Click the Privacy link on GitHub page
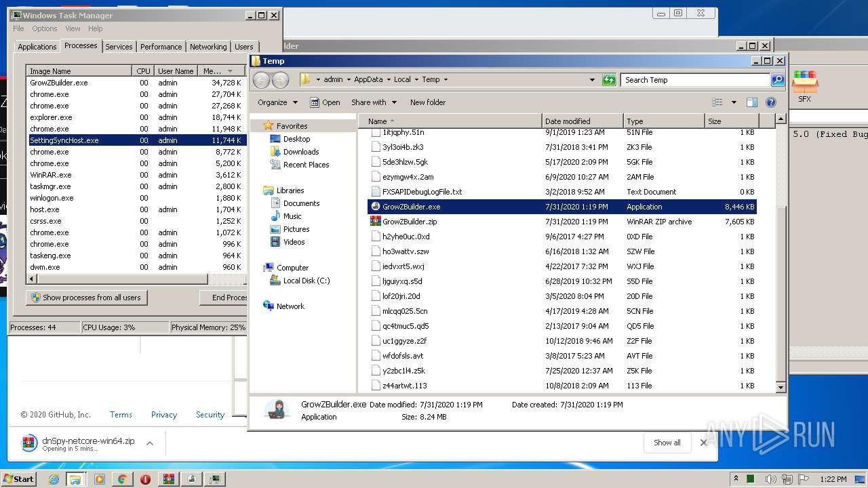This screenshot has height=488, width=868. point(163,415)
